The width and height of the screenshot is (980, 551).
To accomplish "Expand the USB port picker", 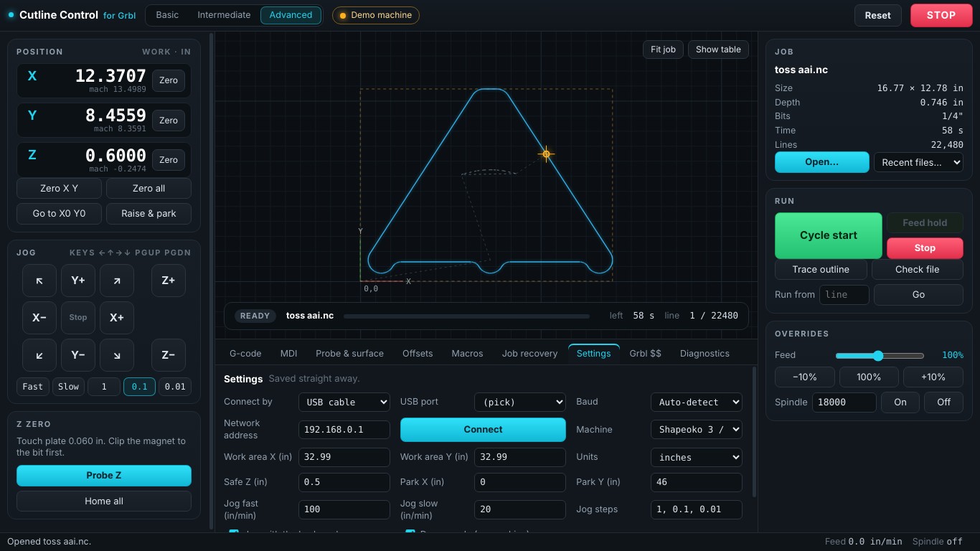I will [520, 402].
